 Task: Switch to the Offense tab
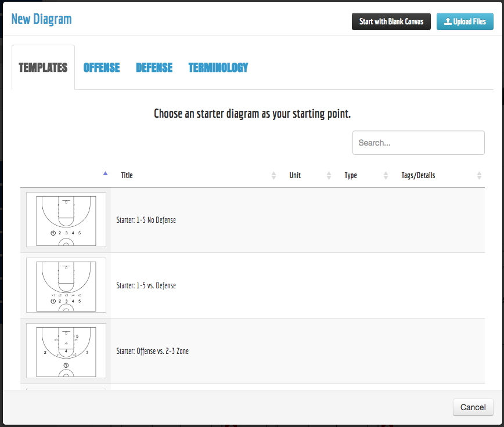pyautogui.click(x=102, y=67)
